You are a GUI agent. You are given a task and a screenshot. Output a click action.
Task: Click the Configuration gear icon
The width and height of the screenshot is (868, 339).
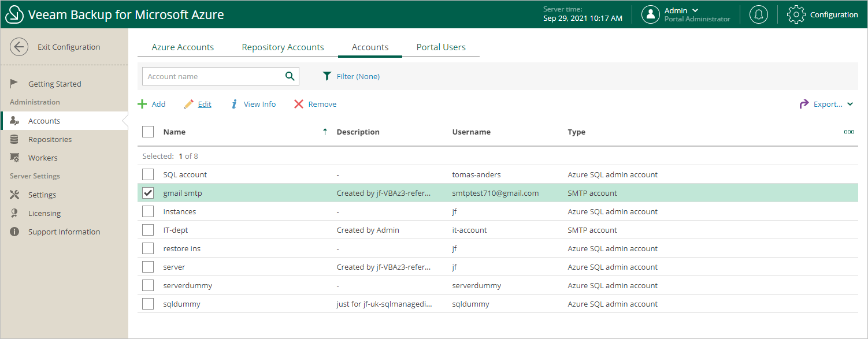click(796, 14)
